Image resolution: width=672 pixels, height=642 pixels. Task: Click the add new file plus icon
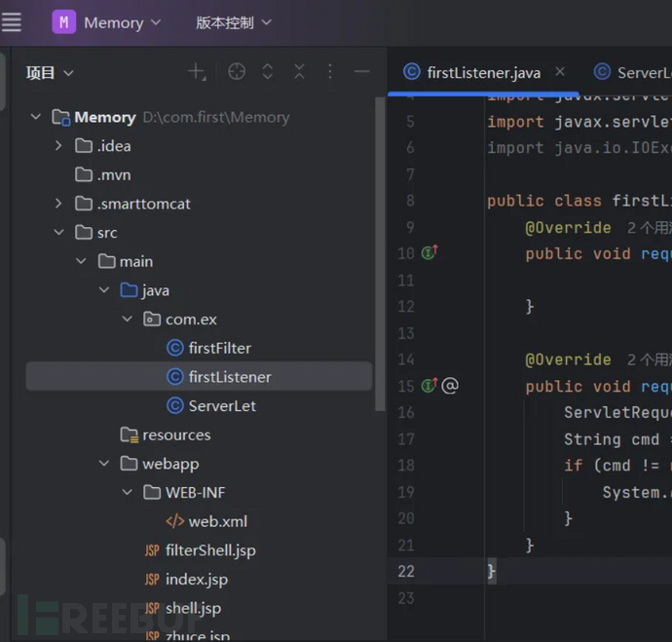click(x=197, y=72)
